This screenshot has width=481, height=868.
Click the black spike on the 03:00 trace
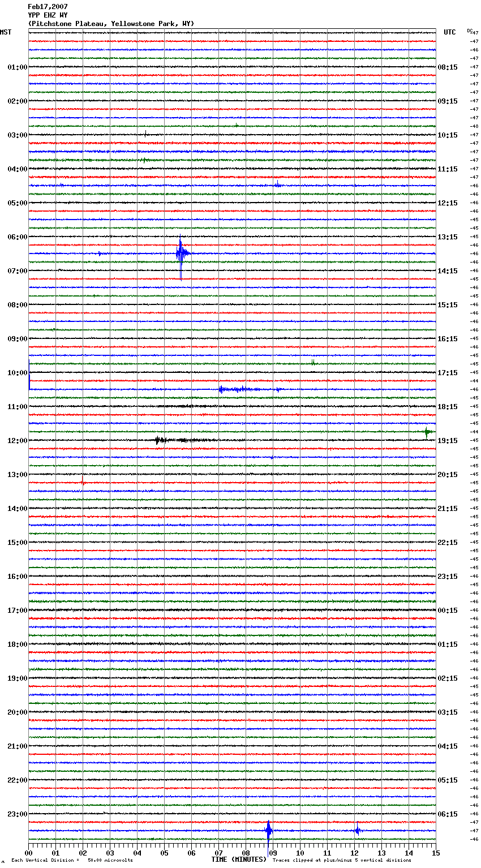tap(145, 134)
